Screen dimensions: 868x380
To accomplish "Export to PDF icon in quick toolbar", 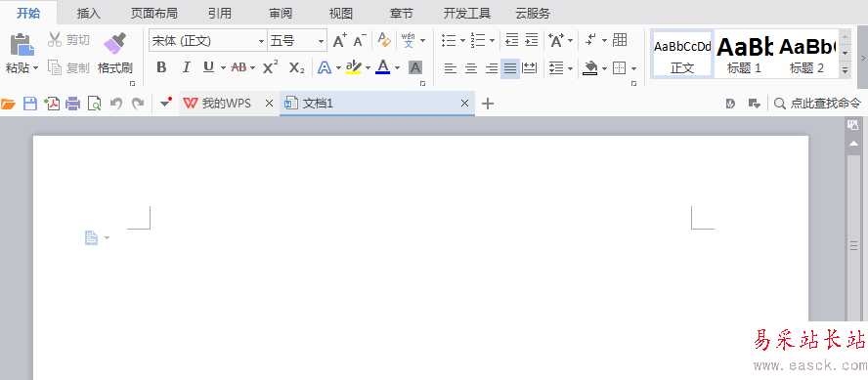I will [52, 104].
